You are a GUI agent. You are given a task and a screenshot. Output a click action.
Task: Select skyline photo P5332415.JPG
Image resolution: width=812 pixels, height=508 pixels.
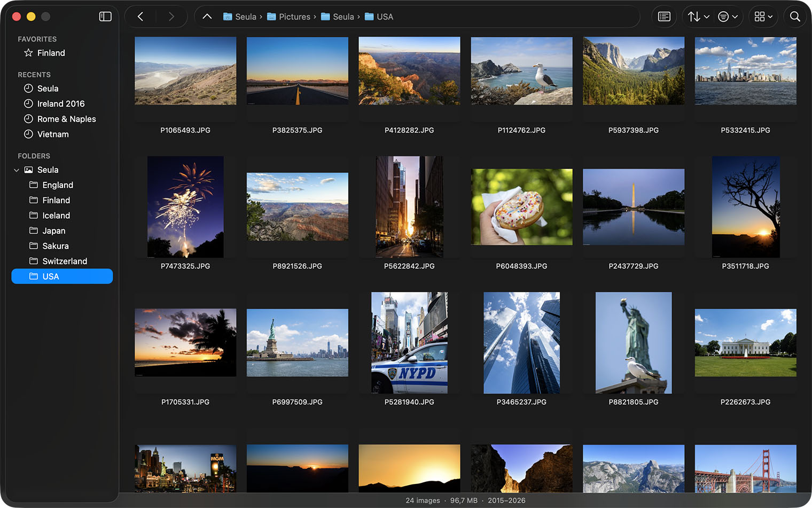click(x=746, y=71)
